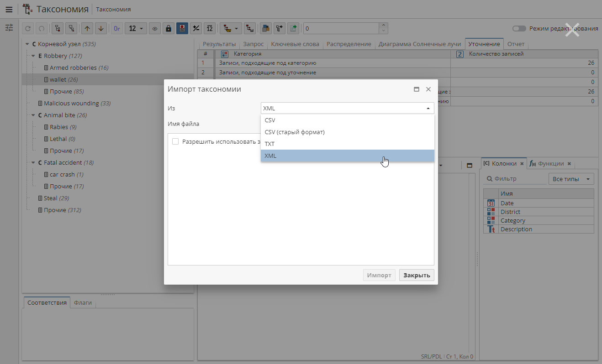This screenshot has height=364, width=602.
Task: Dismiss overlay with large white X
Action: point(572,30)
